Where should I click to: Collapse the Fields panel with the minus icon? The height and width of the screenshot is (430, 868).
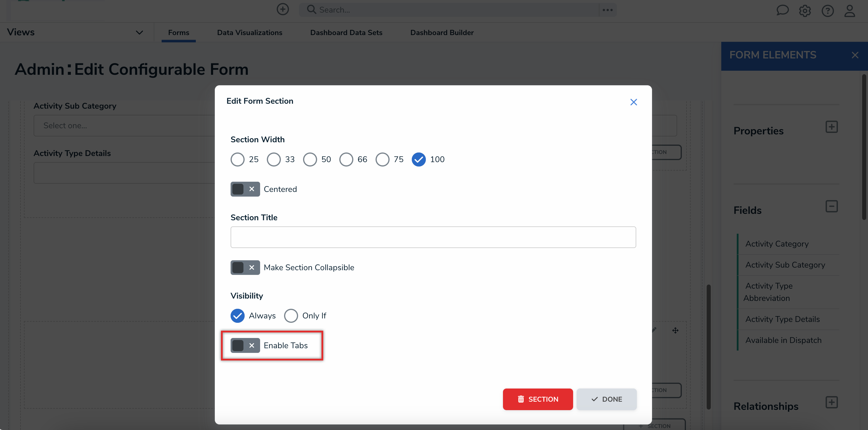832,206
